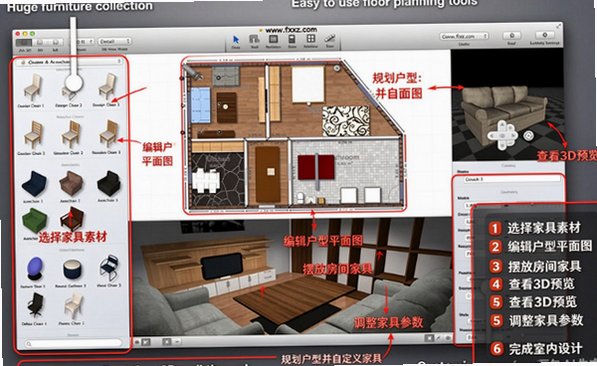Image resolution: width=597 pixels, height=366 pixels.
Task: Select the blue egg-shaped balloon chair thumbnail
Action: pos(35,269)
